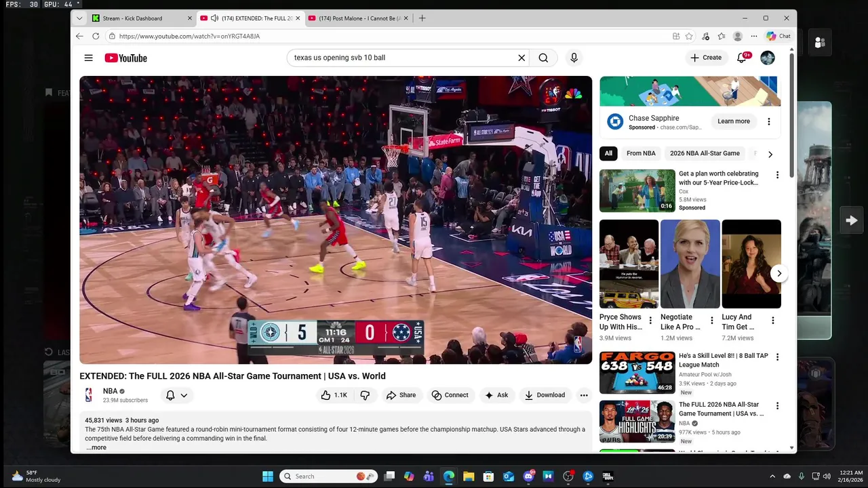The height and width of the screenshot is (488, 868).
Task: Go to the YouTube home logo
Action: (125, 58)
